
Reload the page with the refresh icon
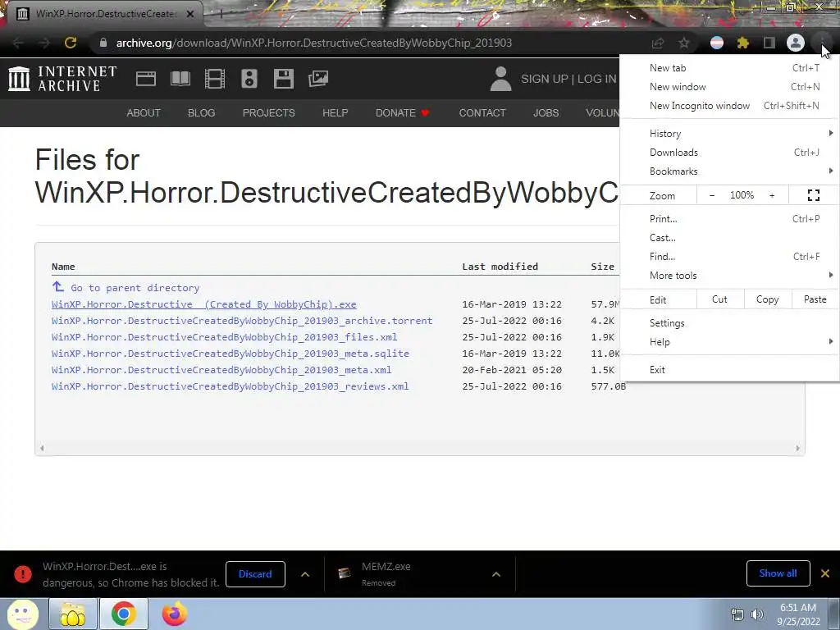point(71,43)
